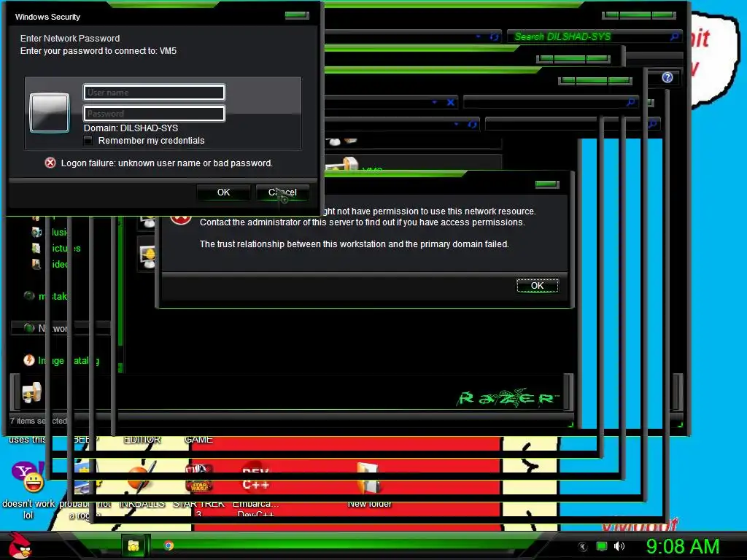
Task: Launch Google Chrome from the taskbar
Action: [x=169, y=545]
